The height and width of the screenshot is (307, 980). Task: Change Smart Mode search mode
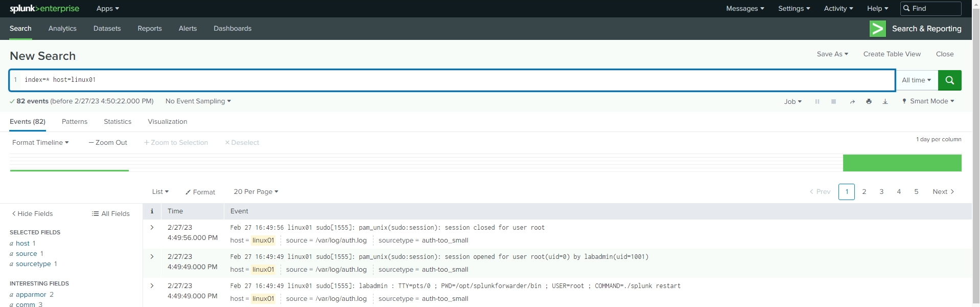pyautogui.click(x=928, y=101)
